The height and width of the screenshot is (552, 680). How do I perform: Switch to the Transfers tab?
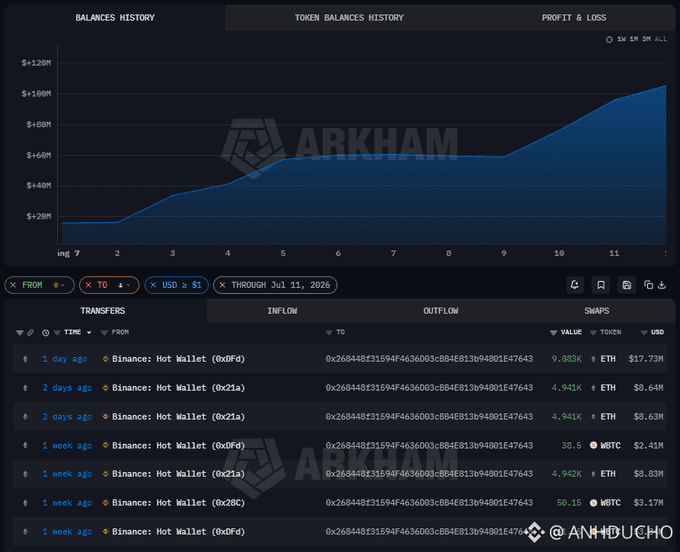tap(103, 311)
